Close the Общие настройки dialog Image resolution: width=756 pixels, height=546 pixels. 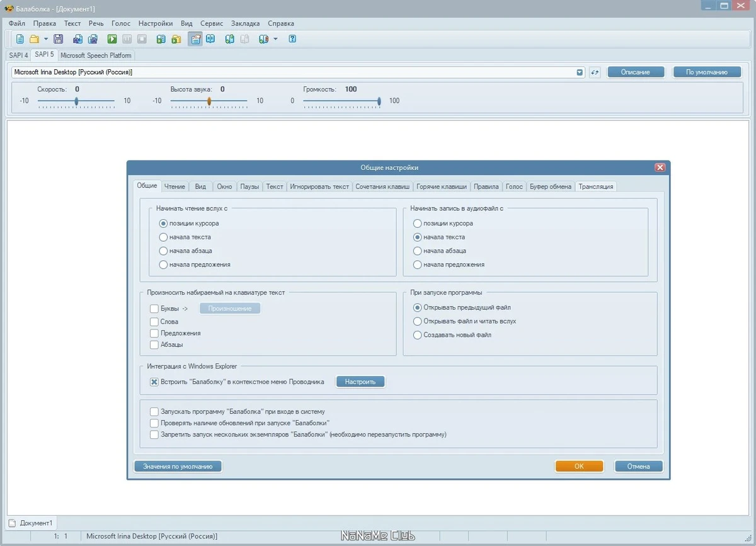660,168
